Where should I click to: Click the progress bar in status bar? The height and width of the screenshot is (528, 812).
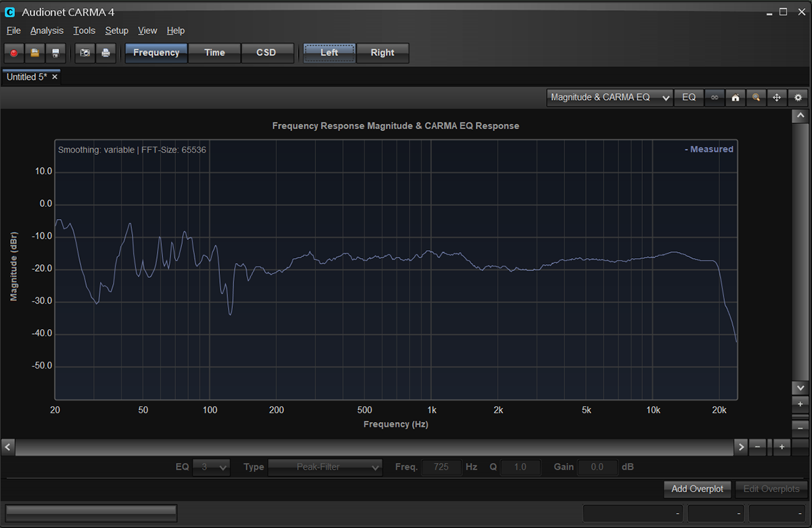click(x=91, y=513)
